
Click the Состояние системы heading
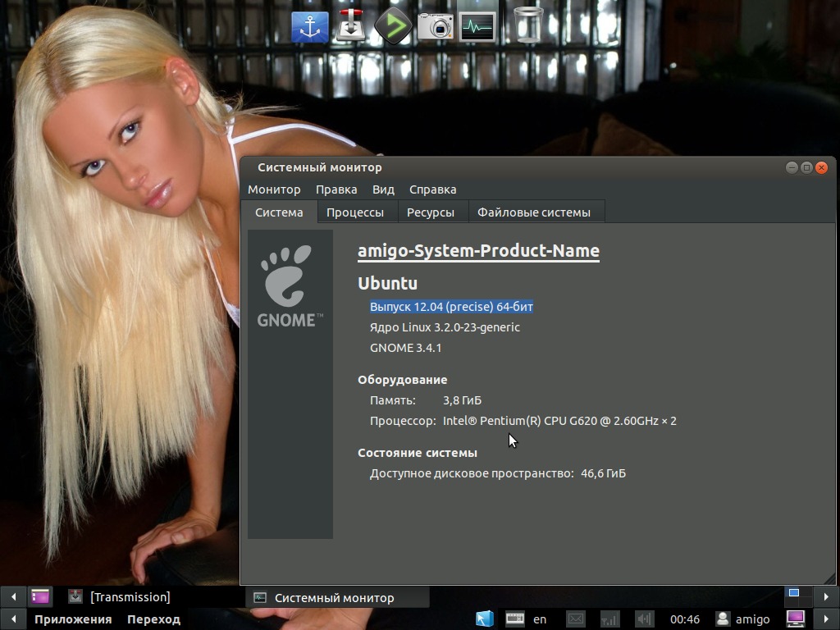tap(418, 453)
